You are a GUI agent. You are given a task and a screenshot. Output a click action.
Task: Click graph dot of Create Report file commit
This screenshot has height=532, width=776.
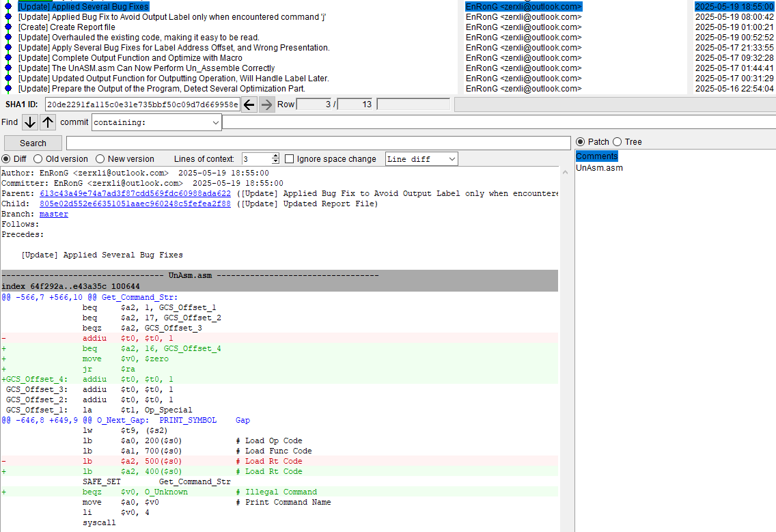tap(8, 27)
